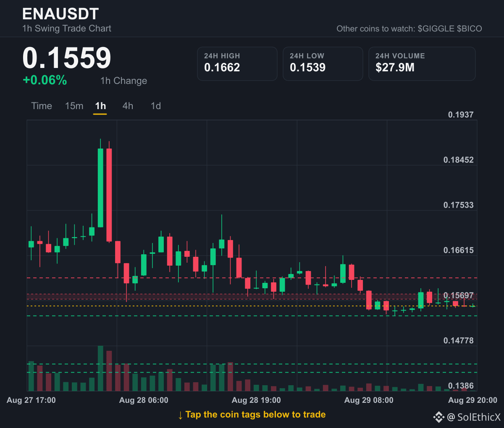Click the 0.15697 price axis label

[458, 295]
